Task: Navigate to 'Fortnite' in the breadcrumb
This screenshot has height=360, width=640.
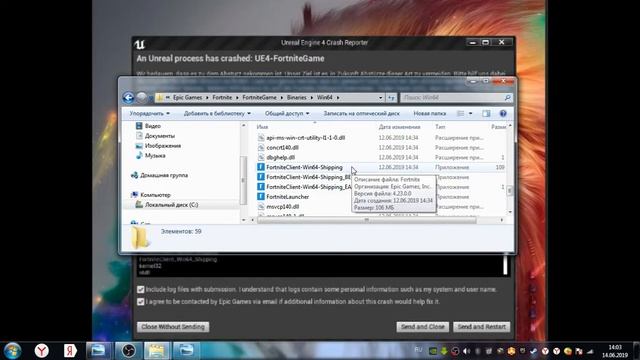Action: (222, 98)
